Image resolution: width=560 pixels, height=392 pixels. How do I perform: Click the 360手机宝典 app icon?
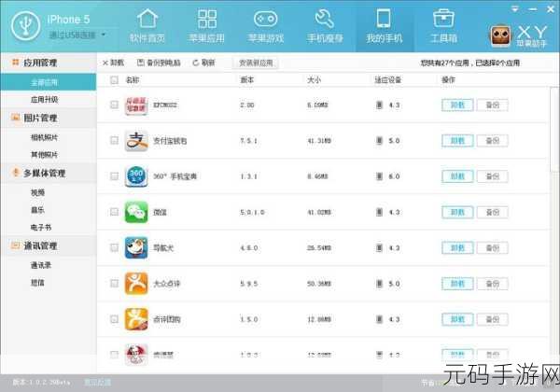[x=136, y=176]
